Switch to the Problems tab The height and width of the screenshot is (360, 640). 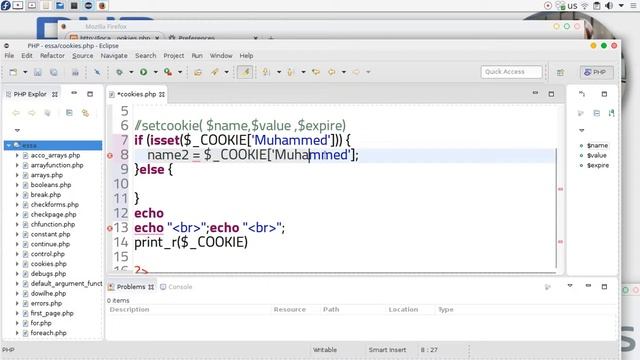point(131,287)
